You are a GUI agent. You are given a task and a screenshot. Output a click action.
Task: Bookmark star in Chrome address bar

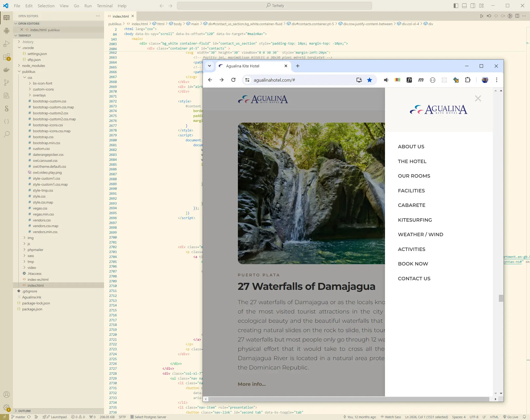coord(369,80)
